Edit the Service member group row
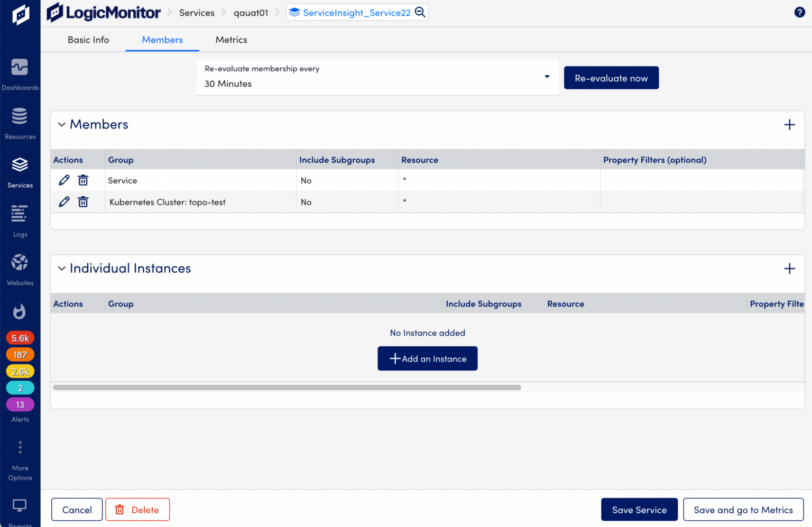The image size is (812, 527). [x=64, y=180]
